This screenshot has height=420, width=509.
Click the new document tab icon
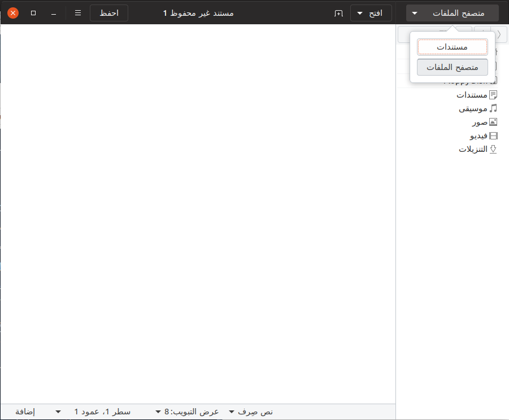(x=338, y=13)
